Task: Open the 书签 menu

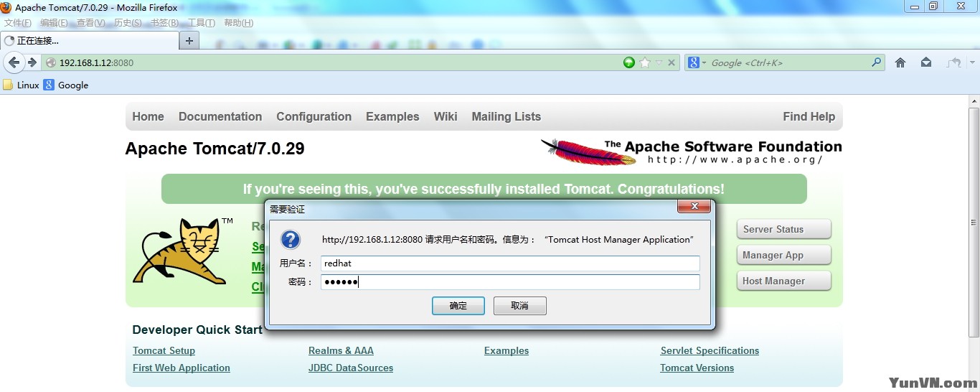Action: coord(164,23)
